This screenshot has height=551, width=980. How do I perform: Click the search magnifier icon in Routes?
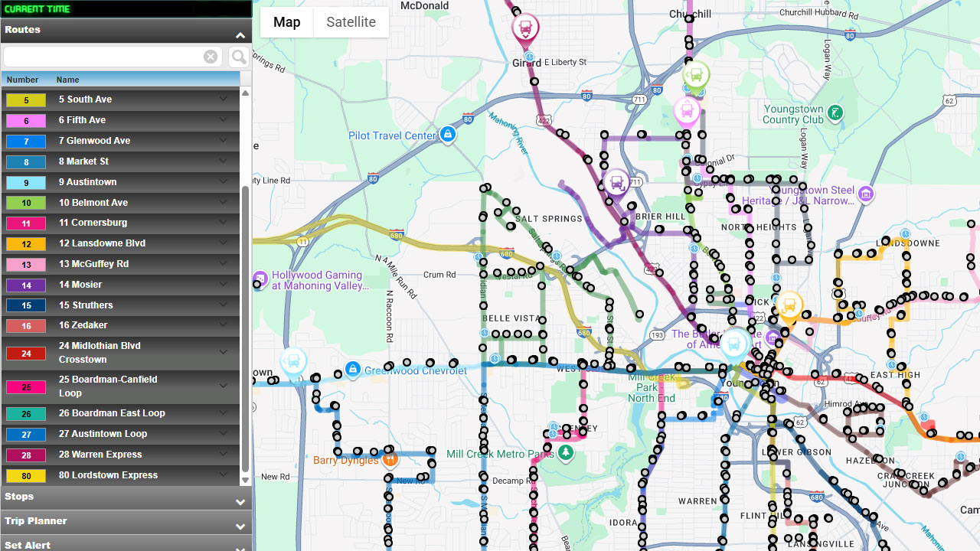click(239, 57)
